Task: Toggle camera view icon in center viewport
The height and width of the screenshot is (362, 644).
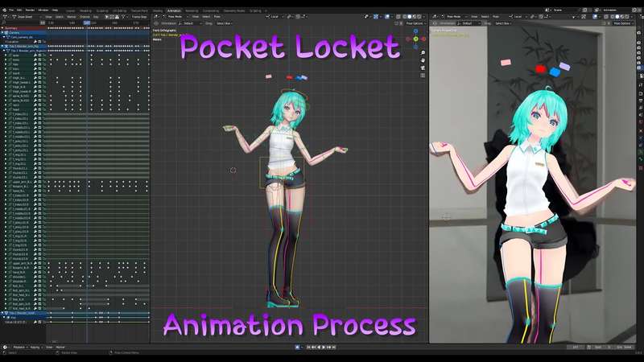Action: click(x=423, y=68)
